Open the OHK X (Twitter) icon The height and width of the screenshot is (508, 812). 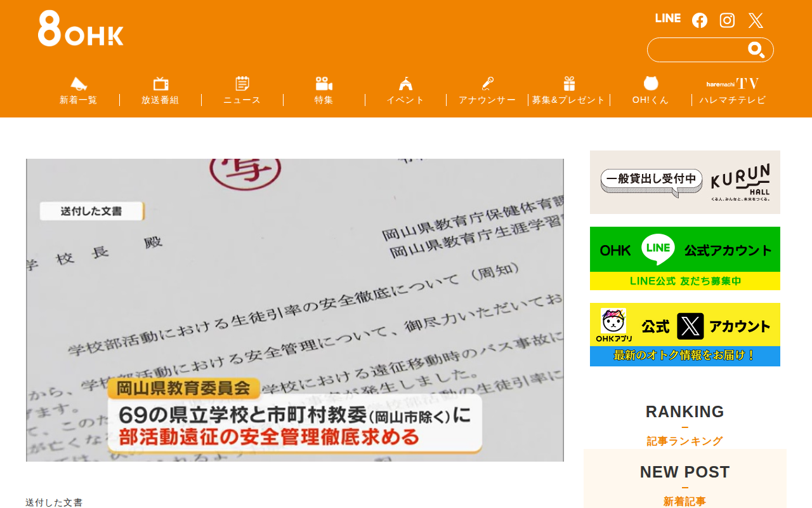[x=756, y=20]
